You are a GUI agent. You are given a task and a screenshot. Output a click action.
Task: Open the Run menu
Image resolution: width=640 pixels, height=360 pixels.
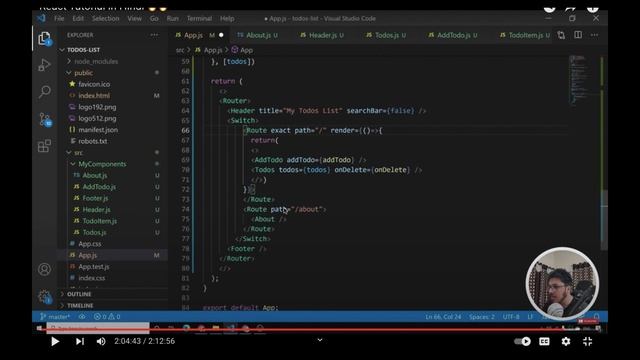pyautogui.click(x=173, y=18)
